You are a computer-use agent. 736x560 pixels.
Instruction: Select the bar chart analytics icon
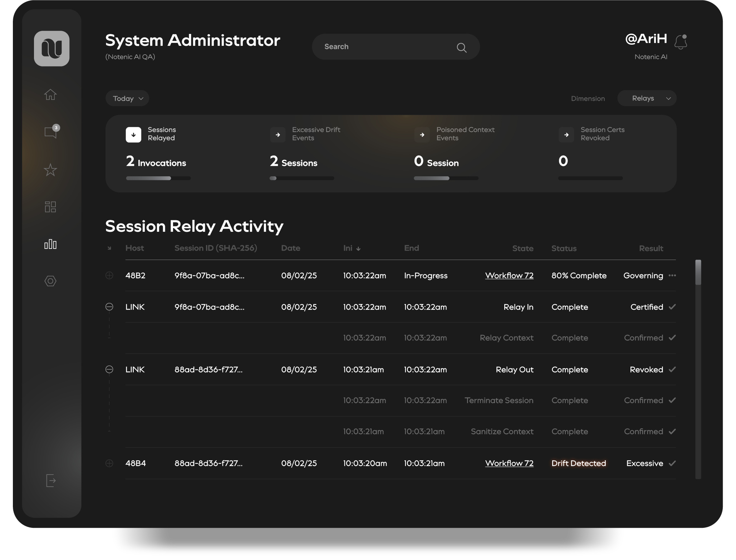click(x=50, y=244)
